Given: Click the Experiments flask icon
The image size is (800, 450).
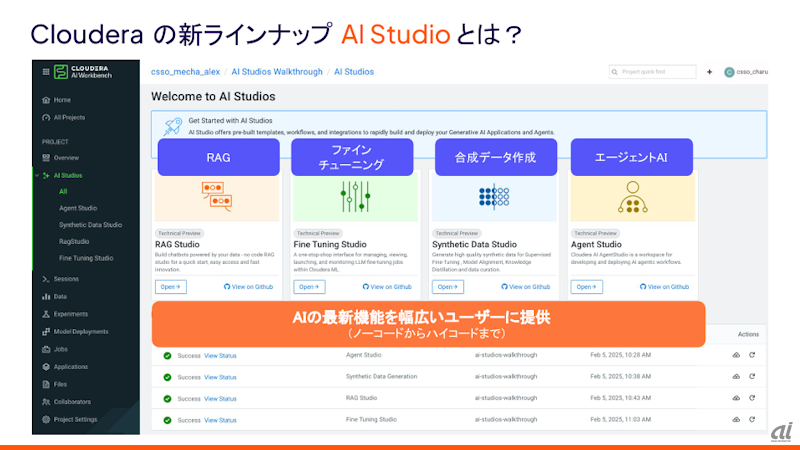Looking at the screenshot, I should [46, 314].
